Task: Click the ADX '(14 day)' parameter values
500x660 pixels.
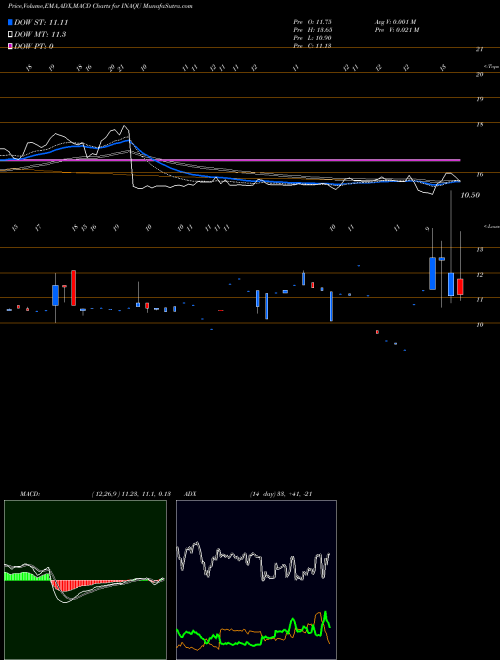Action: (x=280, y=494)
